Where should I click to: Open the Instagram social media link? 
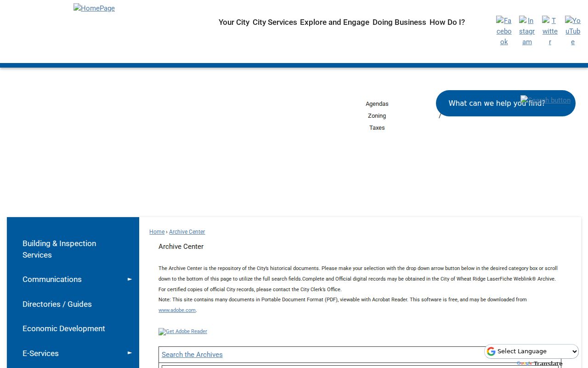(x=527, y=31)
